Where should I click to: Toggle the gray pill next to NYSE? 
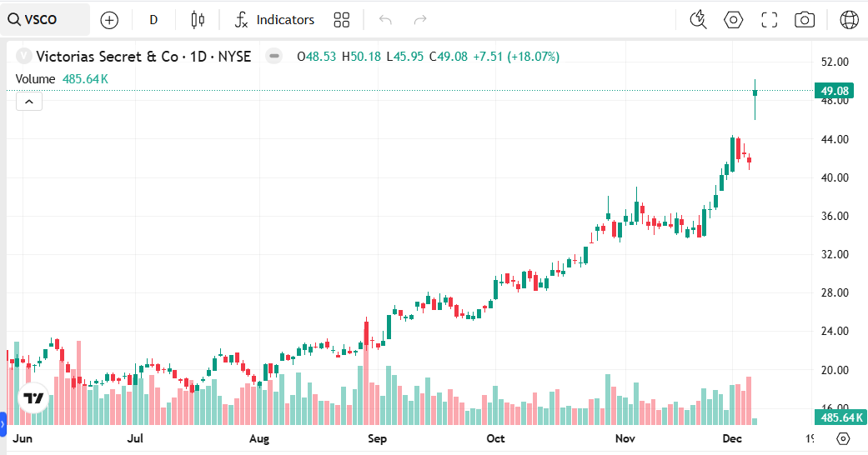click(273, 56)
